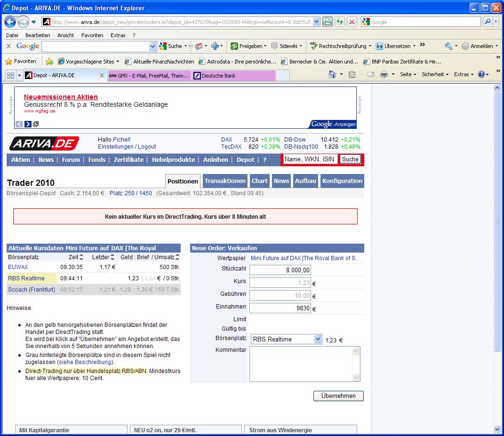Screen dimensions: 504x436
Task: Open the Sicherheit command menu
Action: pyautogui.click(x=435, y=74)
